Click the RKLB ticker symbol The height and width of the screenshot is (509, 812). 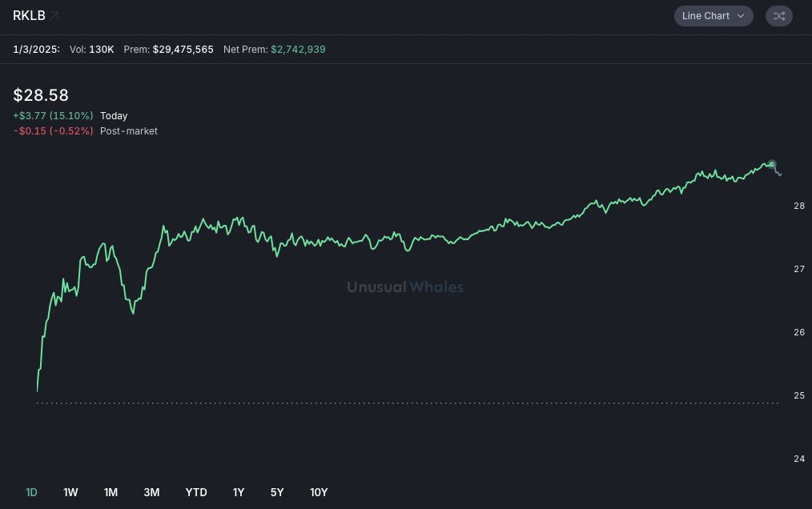click(x=29, y=16)
